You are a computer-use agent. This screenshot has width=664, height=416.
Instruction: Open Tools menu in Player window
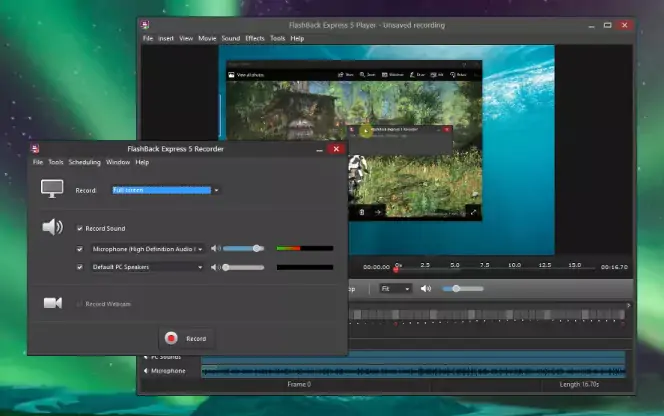278,39
